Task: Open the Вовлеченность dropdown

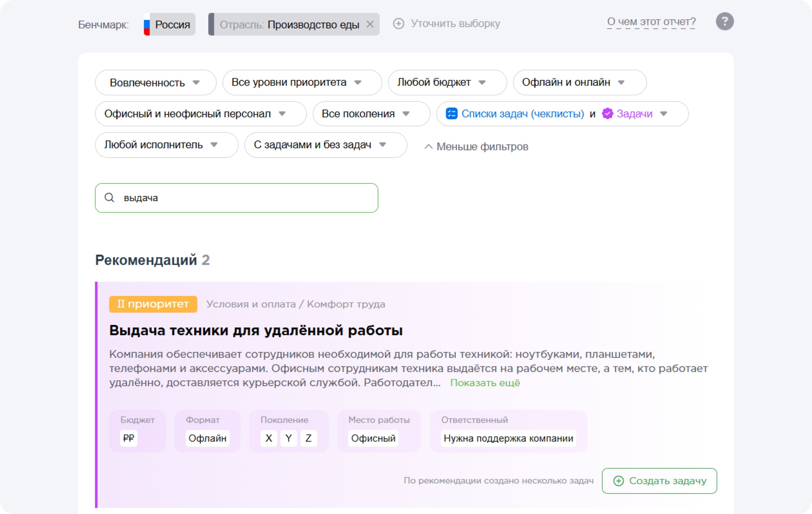Action: 156,82
